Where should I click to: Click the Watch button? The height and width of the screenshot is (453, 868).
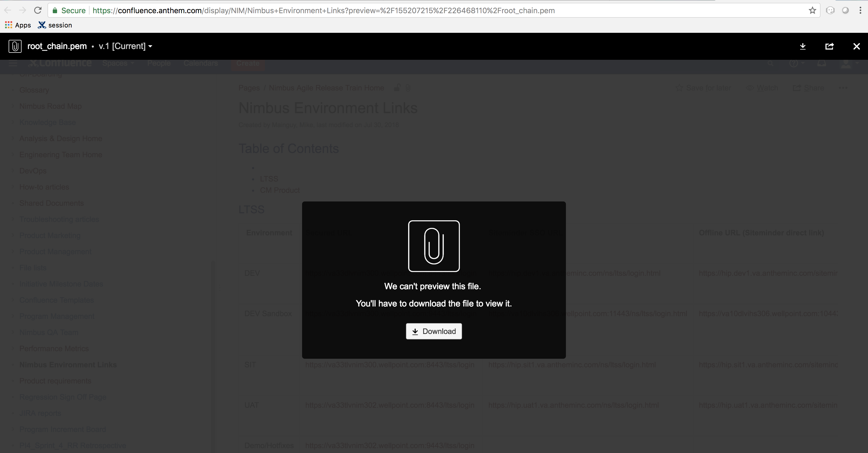click(x=762, y=88)
